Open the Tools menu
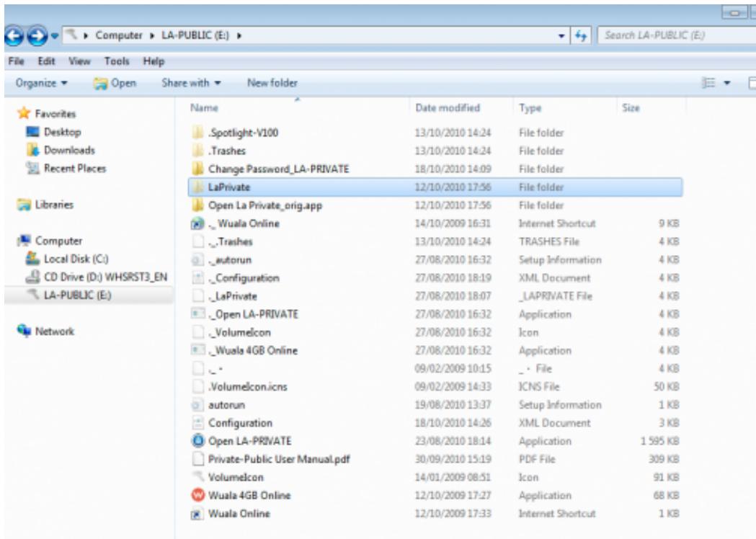Viewport: 756px width, 539px height. [x=117, y=61]
